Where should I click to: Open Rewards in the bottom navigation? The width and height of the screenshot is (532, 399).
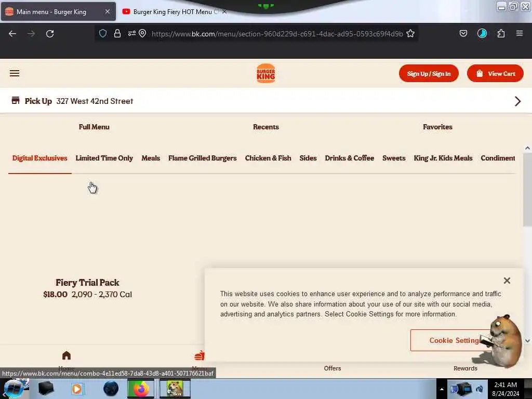click(465, 368)
